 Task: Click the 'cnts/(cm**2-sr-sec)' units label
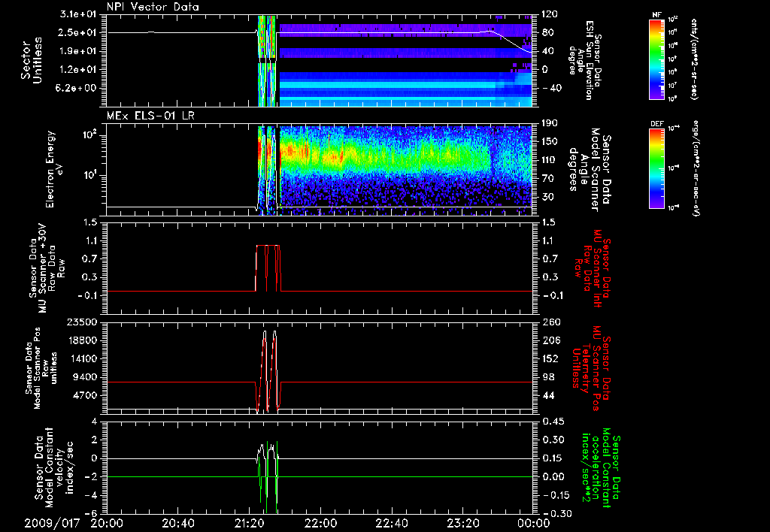[694, 59]
